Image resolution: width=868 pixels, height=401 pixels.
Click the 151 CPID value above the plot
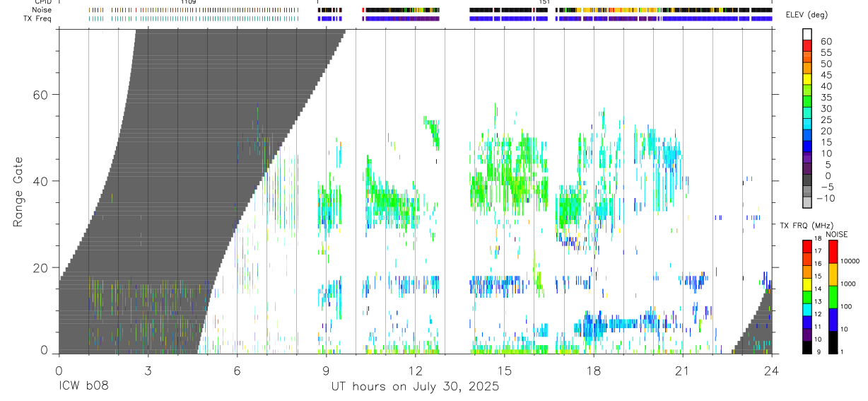[x=544, y=2]
